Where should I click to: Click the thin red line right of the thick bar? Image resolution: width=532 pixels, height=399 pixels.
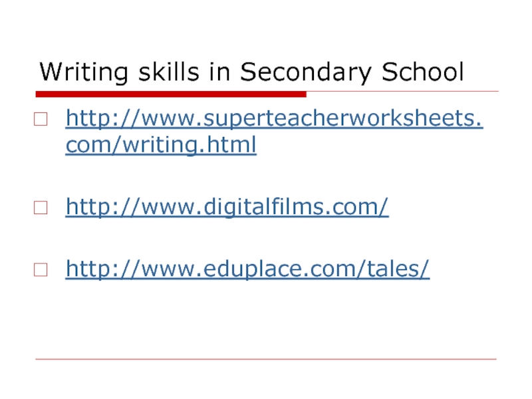coord(399,92)
